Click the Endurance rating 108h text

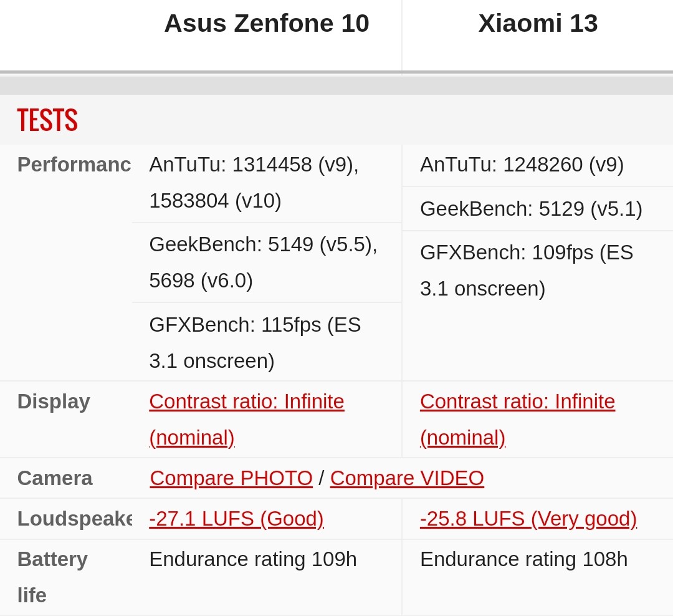click(523, 559)
